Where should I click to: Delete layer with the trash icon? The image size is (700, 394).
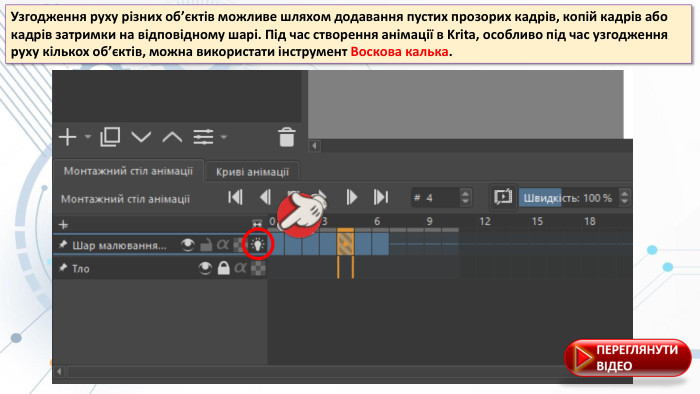[287, 137]
